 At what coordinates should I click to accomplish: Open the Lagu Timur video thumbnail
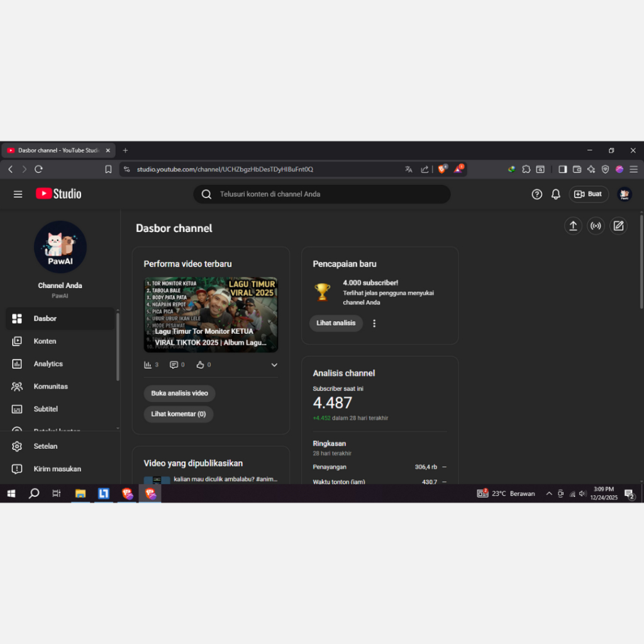click(x=211, y=314)
